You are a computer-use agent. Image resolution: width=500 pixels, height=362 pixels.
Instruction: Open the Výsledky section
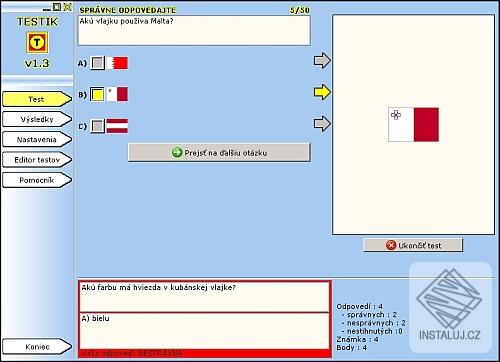[x=37, y=119]
